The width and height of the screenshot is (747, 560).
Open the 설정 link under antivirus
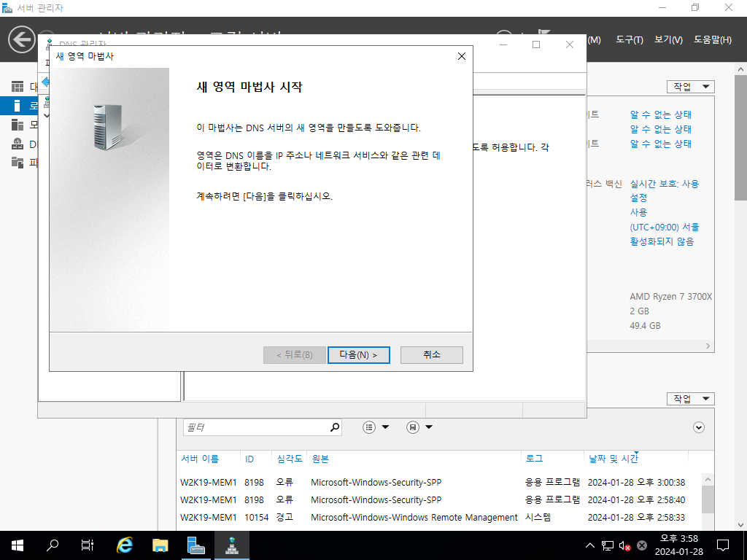pyautogui.click(x=638, y=198)
